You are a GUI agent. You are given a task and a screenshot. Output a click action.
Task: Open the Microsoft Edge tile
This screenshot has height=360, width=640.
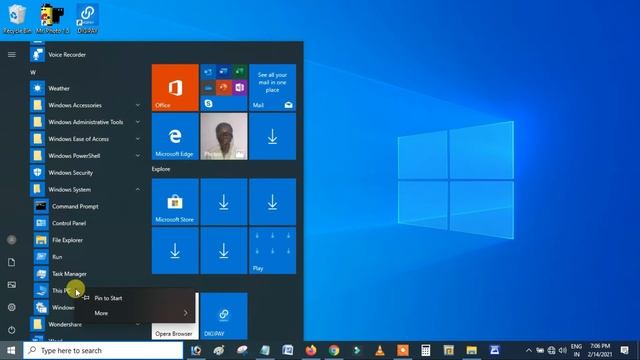[175, 136]
